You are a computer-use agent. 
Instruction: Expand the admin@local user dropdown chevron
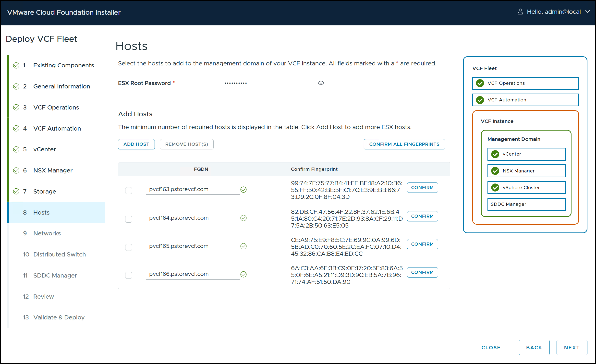point(587,12)
